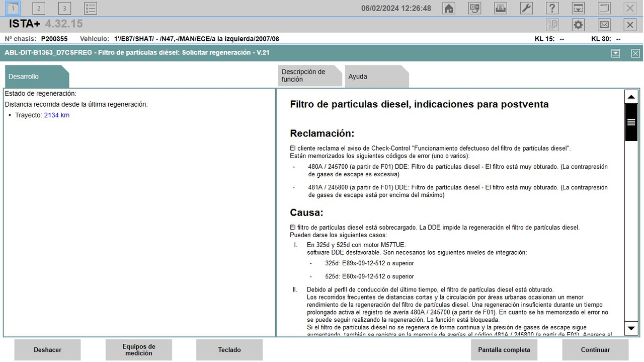Click the scrollbar up arrow
This screenshot has height=362, width=644.
tap(631, 97)
